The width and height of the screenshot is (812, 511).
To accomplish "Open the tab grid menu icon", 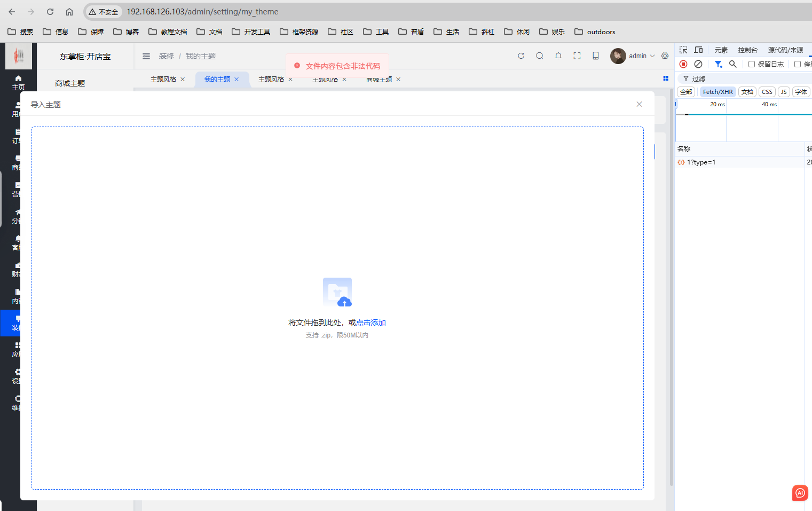I will coord(666,78).
